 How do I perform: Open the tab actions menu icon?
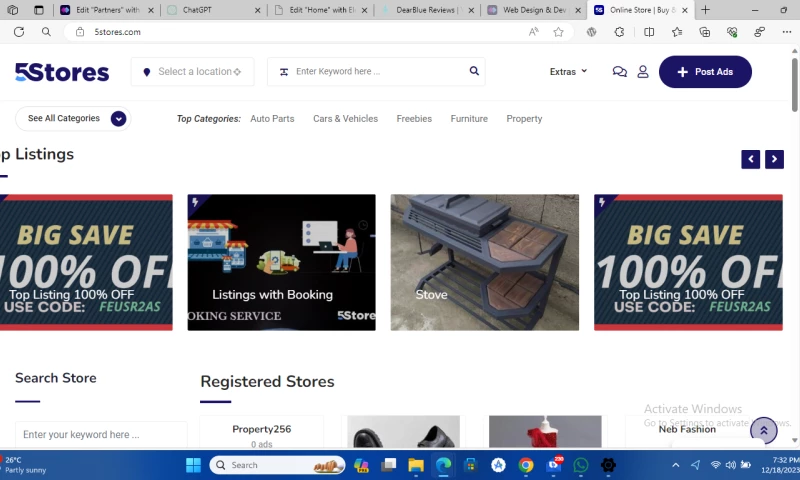tap(38, 10)
